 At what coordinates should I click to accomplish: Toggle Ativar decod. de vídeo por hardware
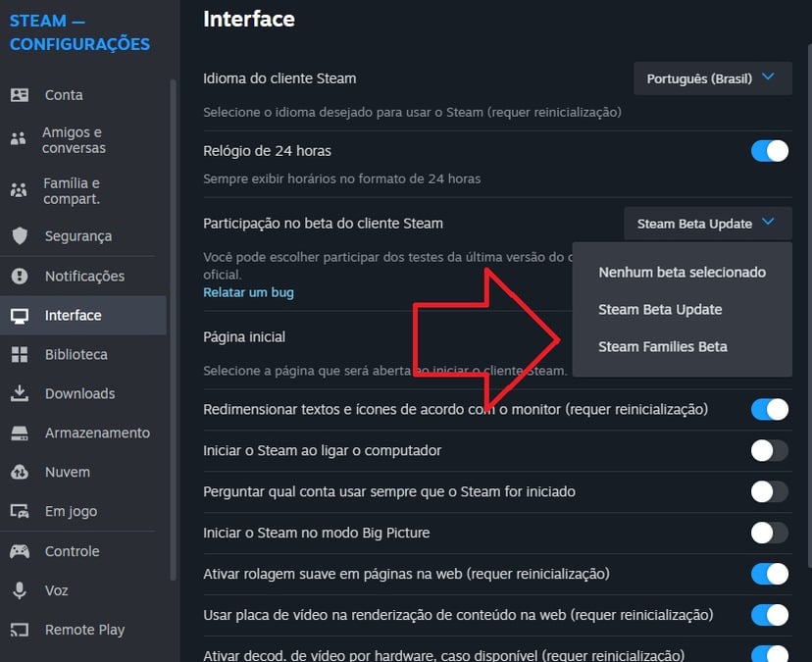(770, 654)
